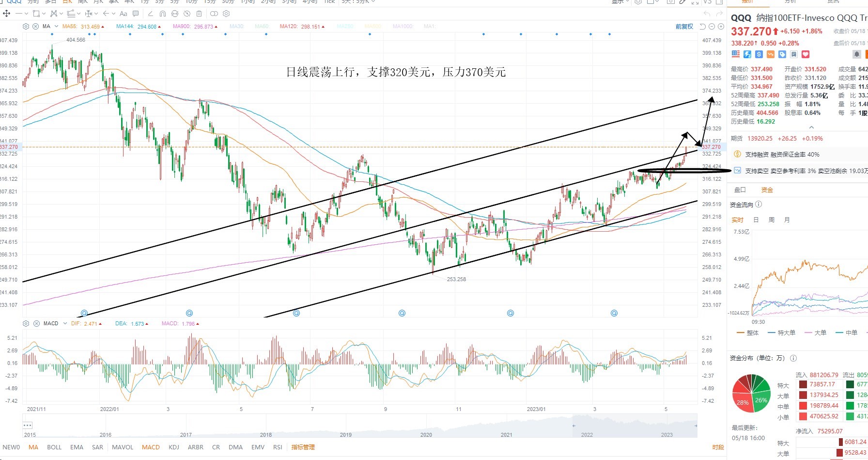Set a price alert with bell icon
868x460 pixels.
coord(857,54)
